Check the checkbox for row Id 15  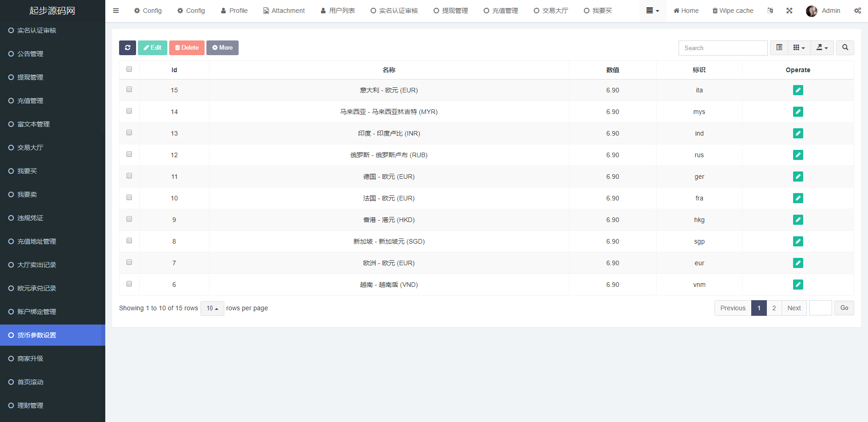(x=129, y=89)
